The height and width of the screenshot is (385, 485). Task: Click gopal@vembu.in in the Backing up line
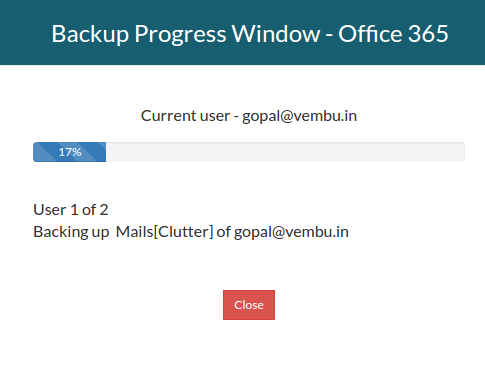(x=291, y=232)
